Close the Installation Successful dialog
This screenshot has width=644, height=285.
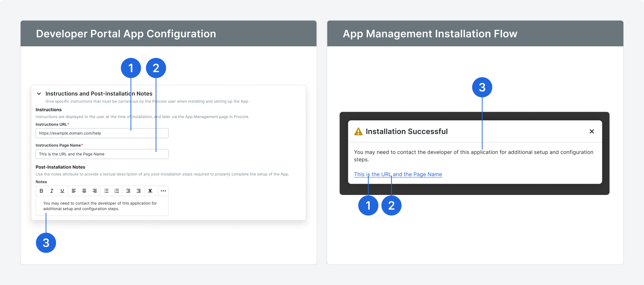592,131
